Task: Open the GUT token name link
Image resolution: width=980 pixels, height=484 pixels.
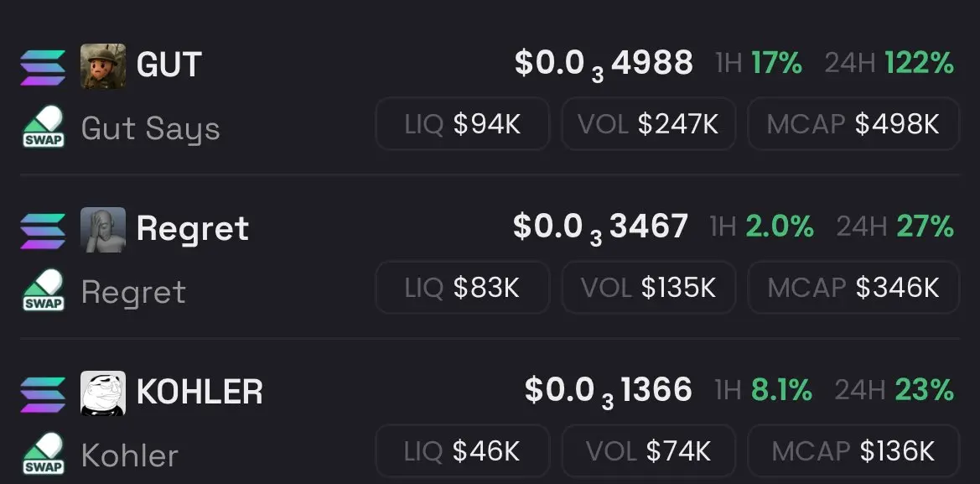Action: 169,65
